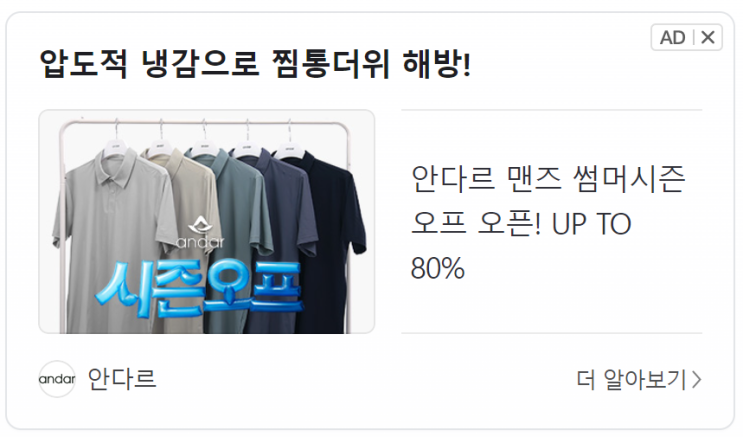Viewport: 743px width, 437px height.
Task: Click the clothing rack top bar
Action: (205, 124)
